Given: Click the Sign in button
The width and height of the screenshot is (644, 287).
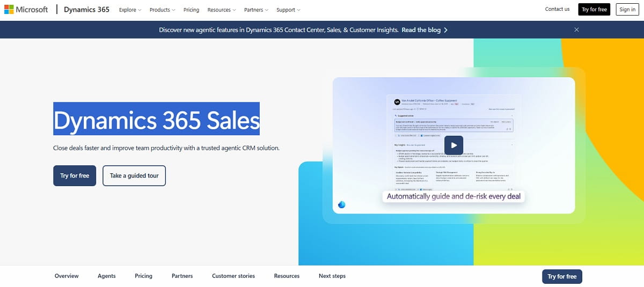Looking at the screenshot, I should tap(627, 10).
